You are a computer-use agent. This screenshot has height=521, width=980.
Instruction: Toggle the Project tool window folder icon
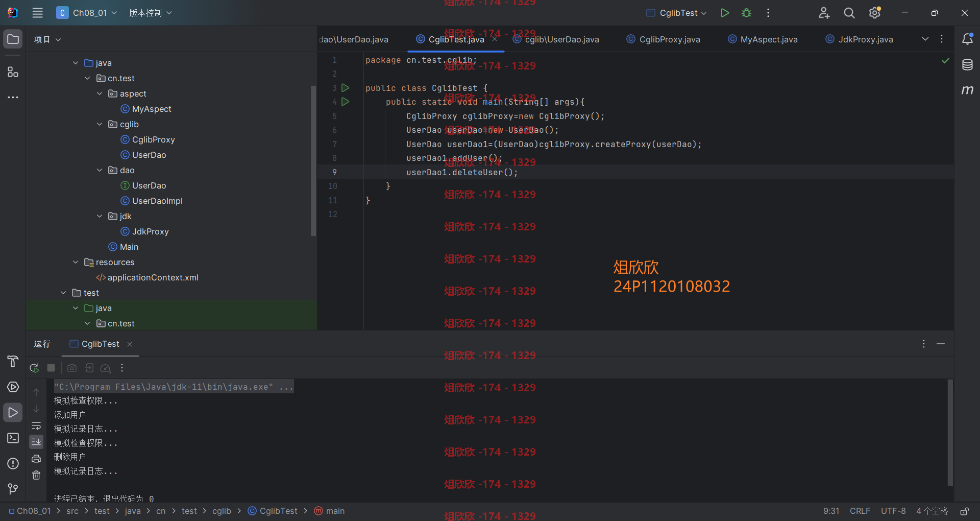(13, 39)
